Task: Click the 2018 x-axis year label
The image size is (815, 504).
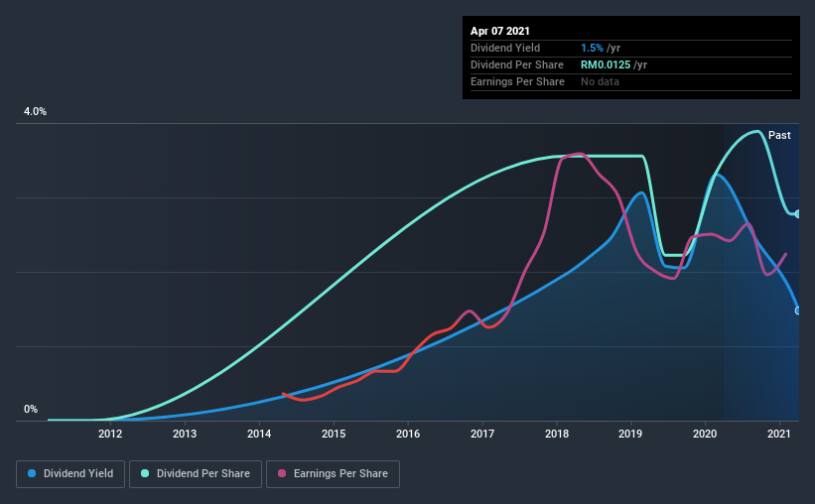Action: click(x=557, y=434)
